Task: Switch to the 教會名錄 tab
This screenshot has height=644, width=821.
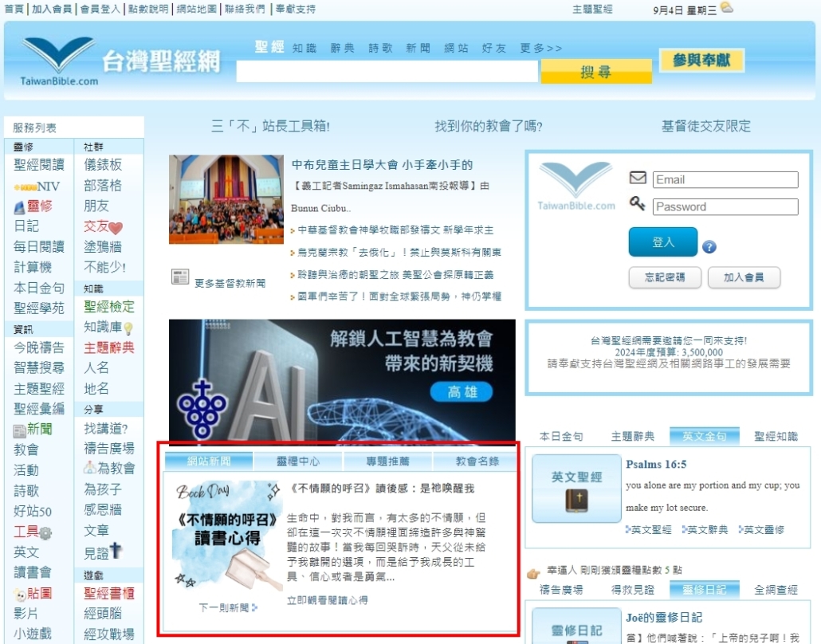Action: pos(477,461)
